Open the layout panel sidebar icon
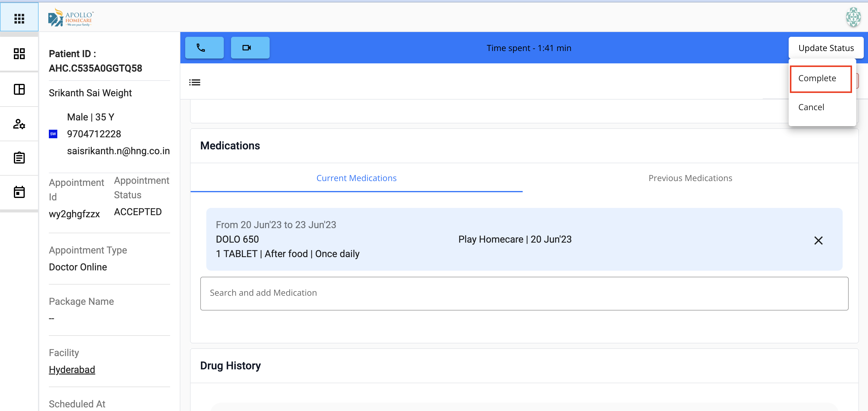The width and height of the screenshot is (868, 411). [19, 89]
